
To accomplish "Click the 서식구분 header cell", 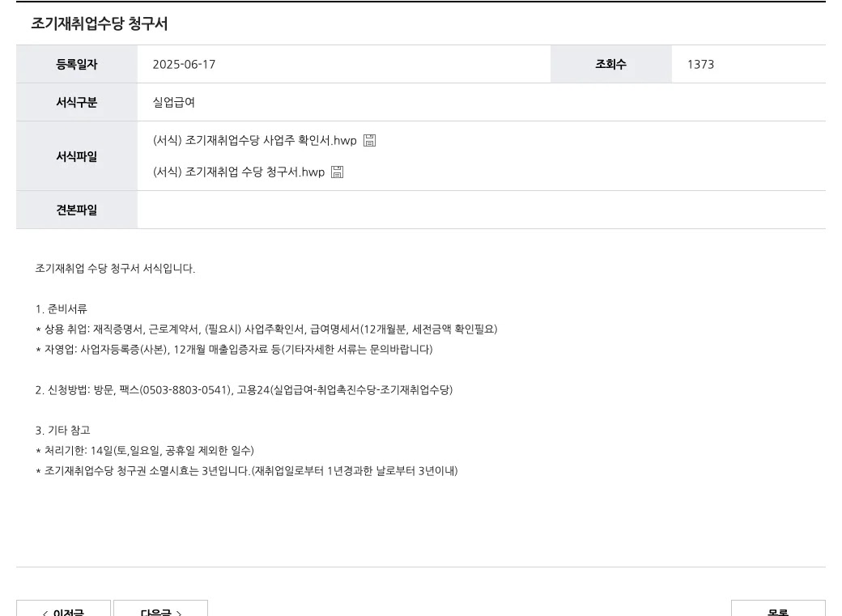I will 77,102.
